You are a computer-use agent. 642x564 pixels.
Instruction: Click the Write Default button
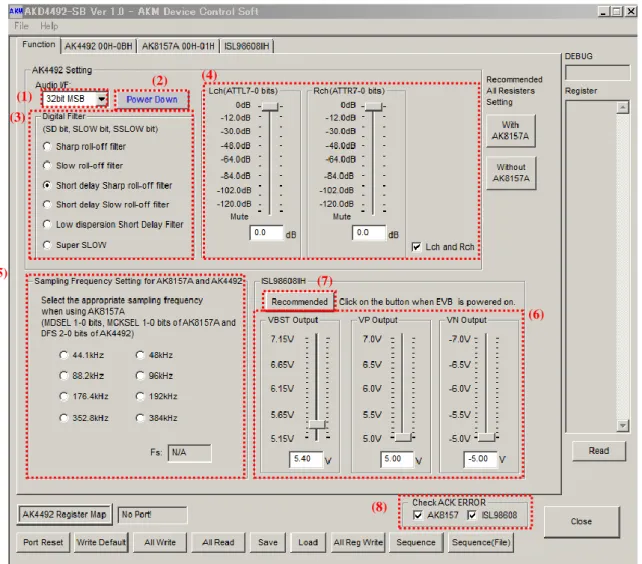[x=101, y=542]
